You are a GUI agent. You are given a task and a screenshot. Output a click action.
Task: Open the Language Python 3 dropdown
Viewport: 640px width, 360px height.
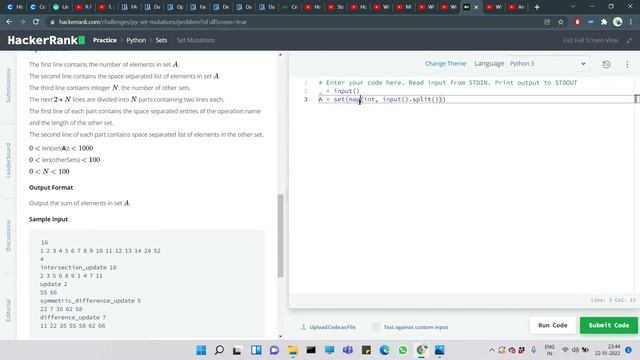click(548, 64)
